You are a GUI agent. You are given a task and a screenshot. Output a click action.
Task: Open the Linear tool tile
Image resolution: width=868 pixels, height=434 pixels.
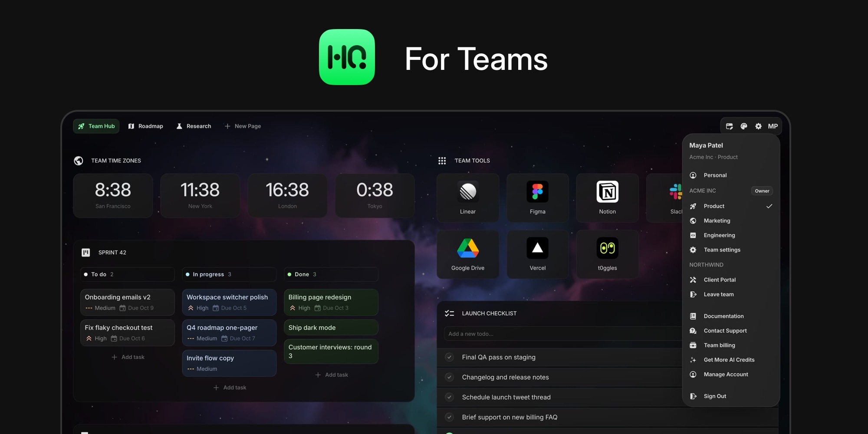(468, 198)
